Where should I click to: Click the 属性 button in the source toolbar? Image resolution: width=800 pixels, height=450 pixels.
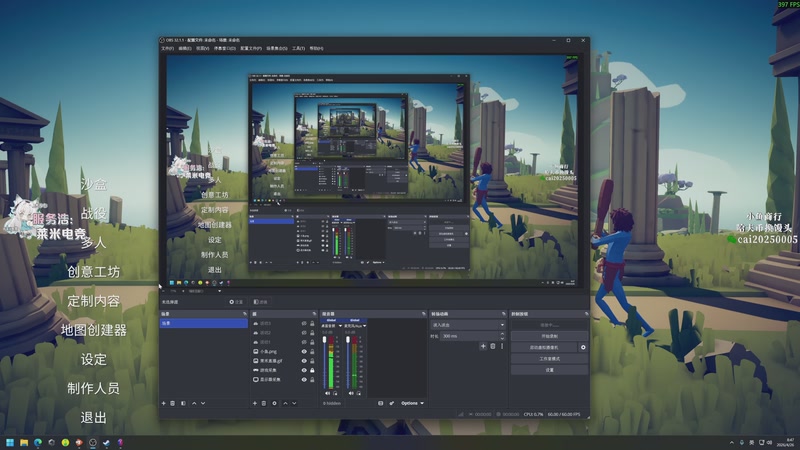click(237, 302)
